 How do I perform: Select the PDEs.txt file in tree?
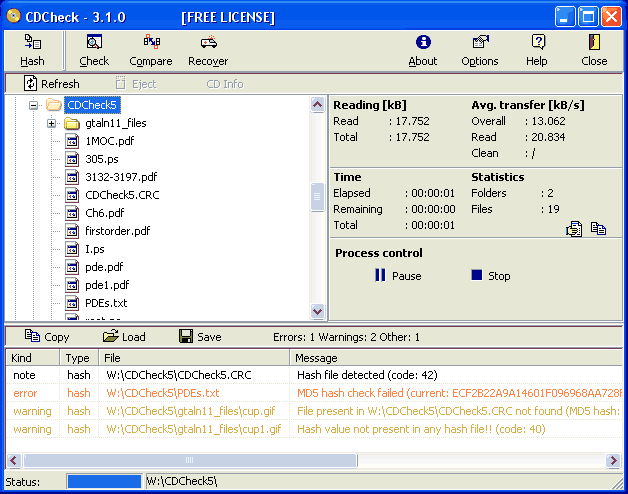pos(106,303)
